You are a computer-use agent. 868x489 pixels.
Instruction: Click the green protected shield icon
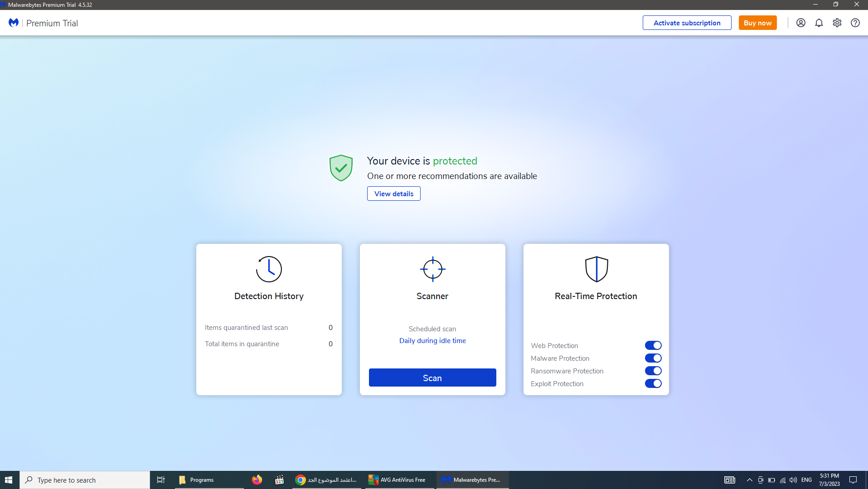341,168
